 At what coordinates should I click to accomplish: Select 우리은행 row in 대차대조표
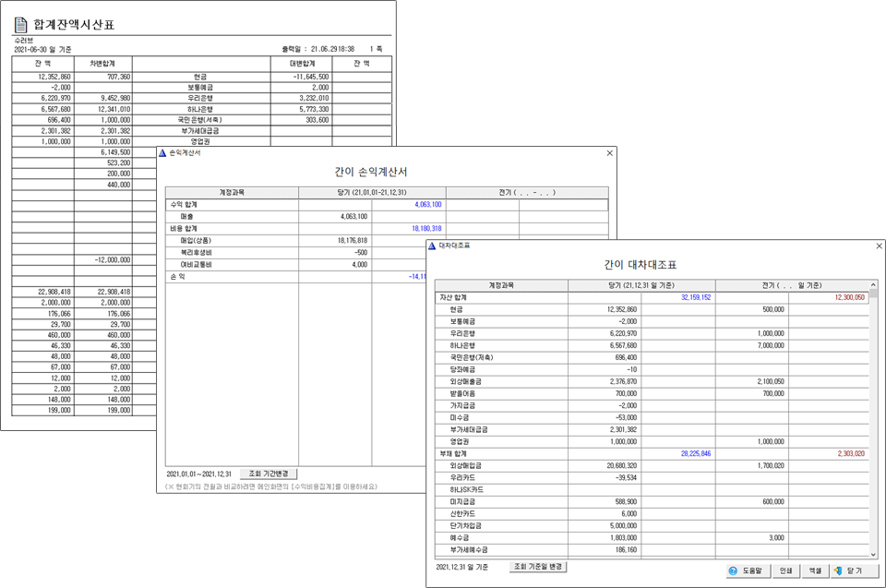[x=653, y=333]
